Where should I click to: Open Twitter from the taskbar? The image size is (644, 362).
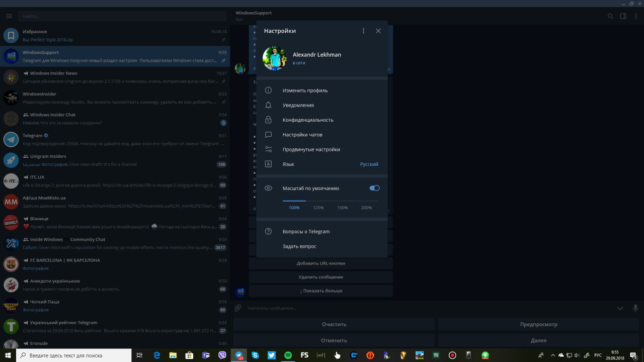(272, 355)
